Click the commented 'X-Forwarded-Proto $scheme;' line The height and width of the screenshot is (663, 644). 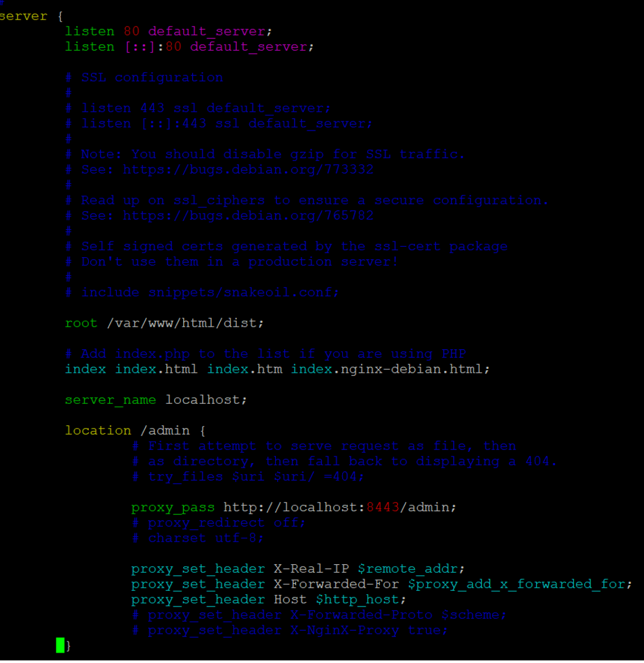319,615
